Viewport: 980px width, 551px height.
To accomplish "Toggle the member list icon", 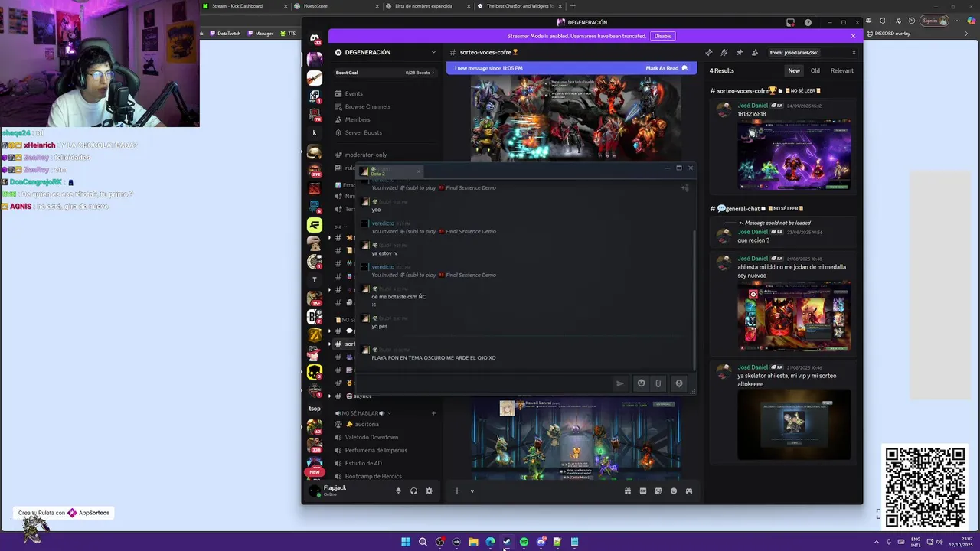I will [755, 52].
